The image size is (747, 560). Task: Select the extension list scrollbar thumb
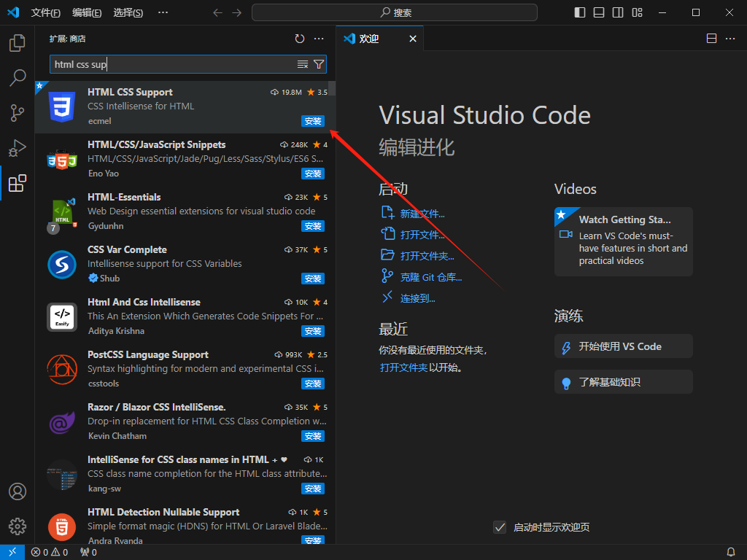click(332, 88)
